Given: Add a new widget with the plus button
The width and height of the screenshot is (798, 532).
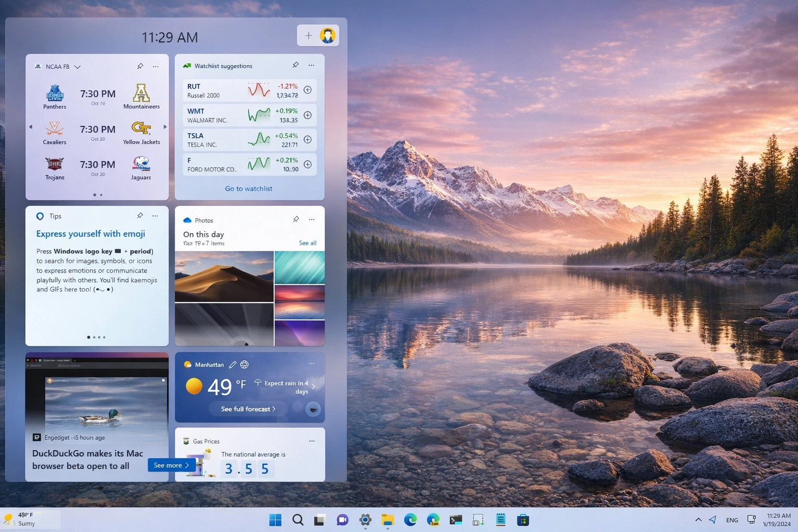Looking at the screenshot, I should [x=308, y=35].
